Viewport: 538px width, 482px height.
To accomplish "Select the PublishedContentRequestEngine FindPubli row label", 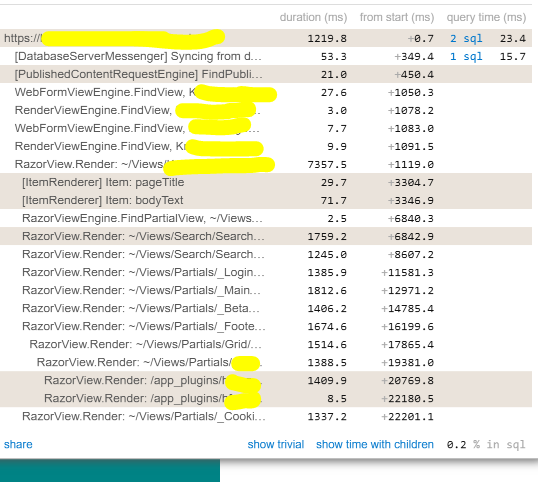I will point(139,74).
